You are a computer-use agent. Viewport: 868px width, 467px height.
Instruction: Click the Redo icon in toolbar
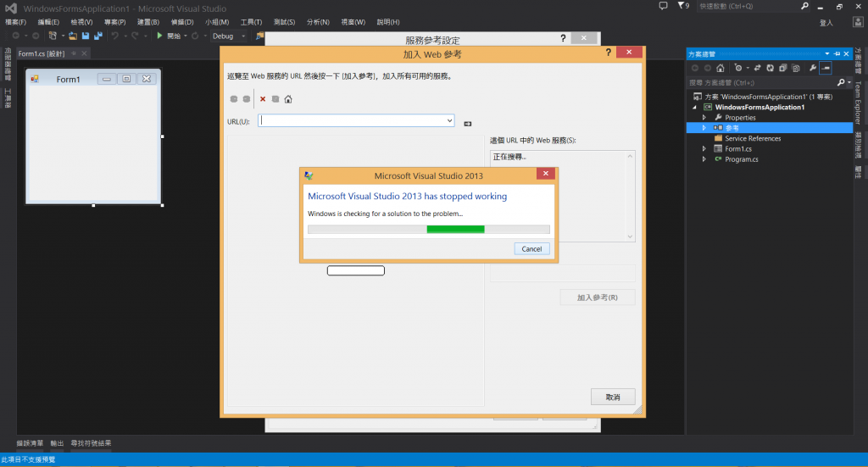point(135,36)
